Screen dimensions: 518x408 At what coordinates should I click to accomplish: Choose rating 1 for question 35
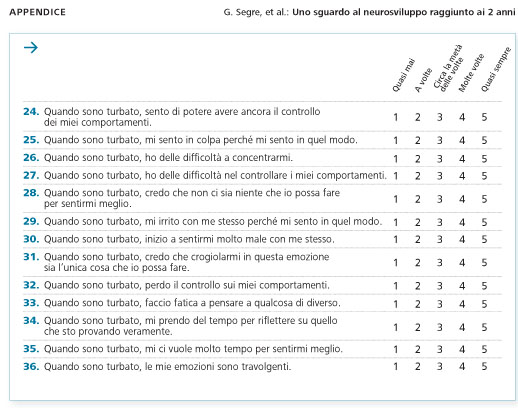click(x=395, y=349)
